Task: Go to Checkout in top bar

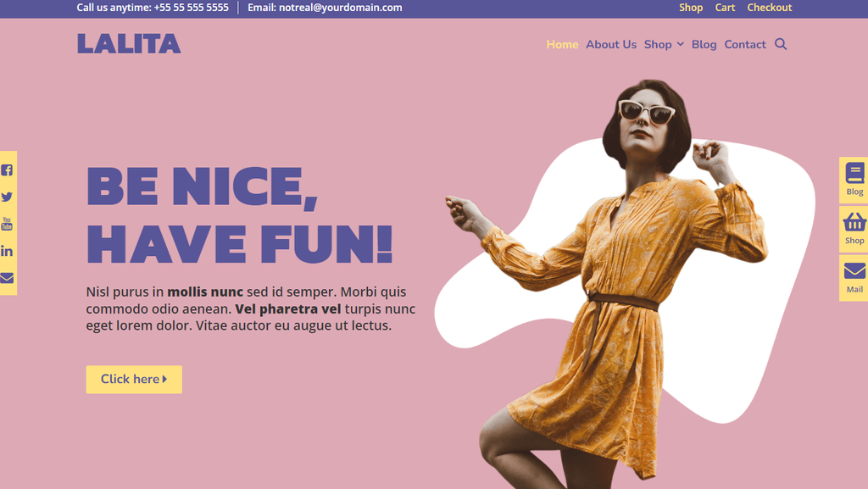Action: [770, 7]
